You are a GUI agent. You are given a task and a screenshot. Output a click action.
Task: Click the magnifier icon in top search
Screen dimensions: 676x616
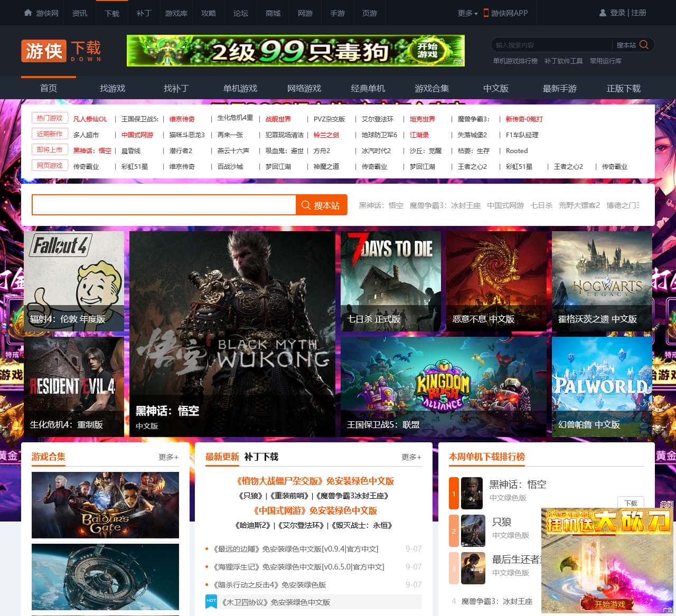[644, 45]
